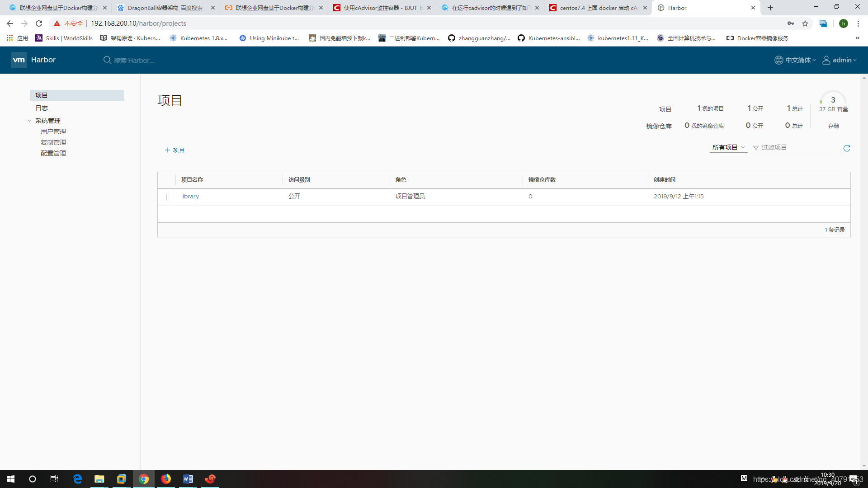Open the library project link
This screenshot has height=488, width=868.
click(x=190, y=197)
